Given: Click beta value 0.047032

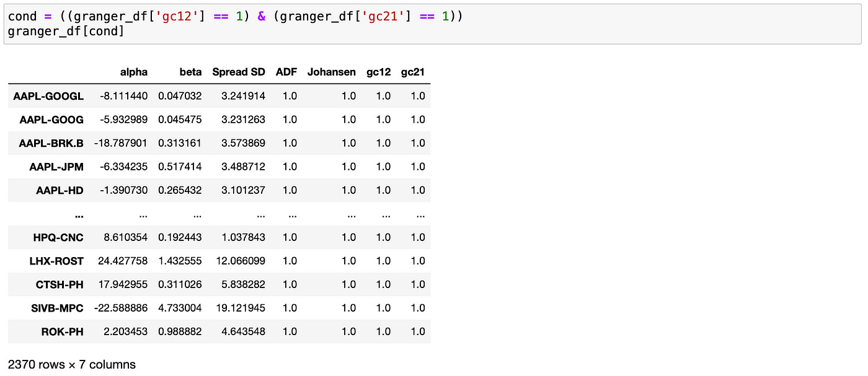Looking at the screenshot, I should click(x=180, y=96).
